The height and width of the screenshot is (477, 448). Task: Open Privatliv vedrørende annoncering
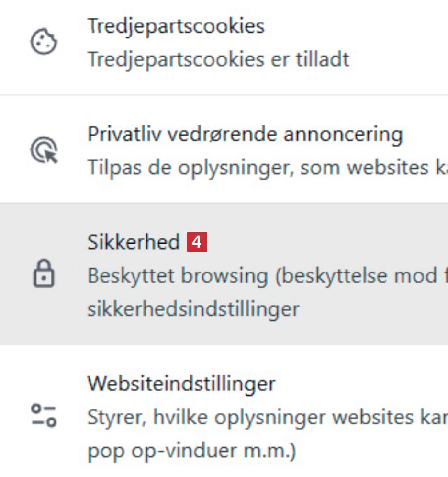pos(245,135)
